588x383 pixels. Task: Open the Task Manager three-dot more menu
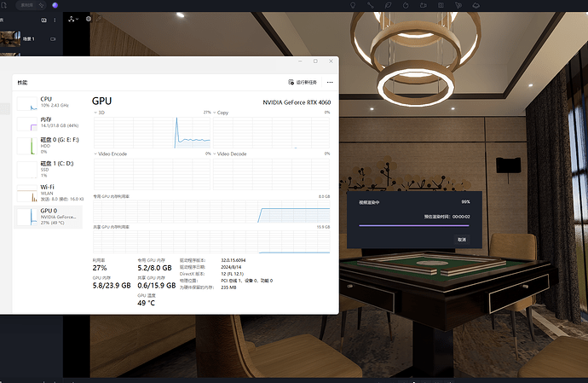point(328,83)
